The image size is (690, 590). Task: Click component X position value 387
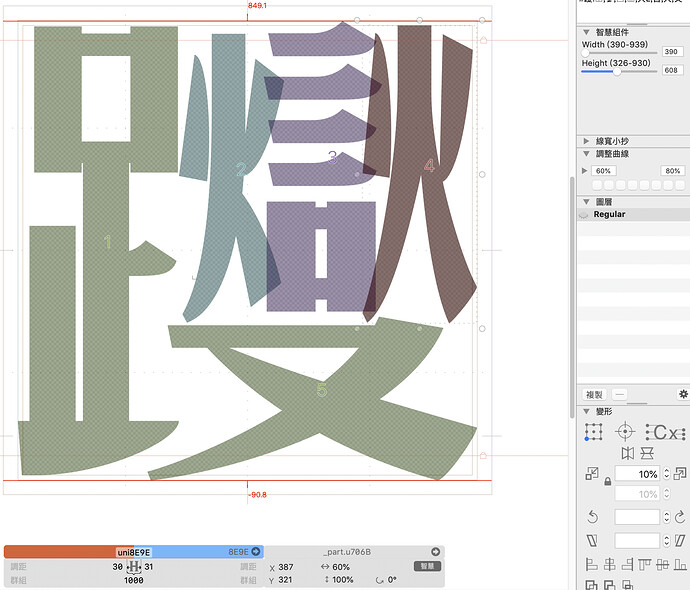(x=286, y=567)
